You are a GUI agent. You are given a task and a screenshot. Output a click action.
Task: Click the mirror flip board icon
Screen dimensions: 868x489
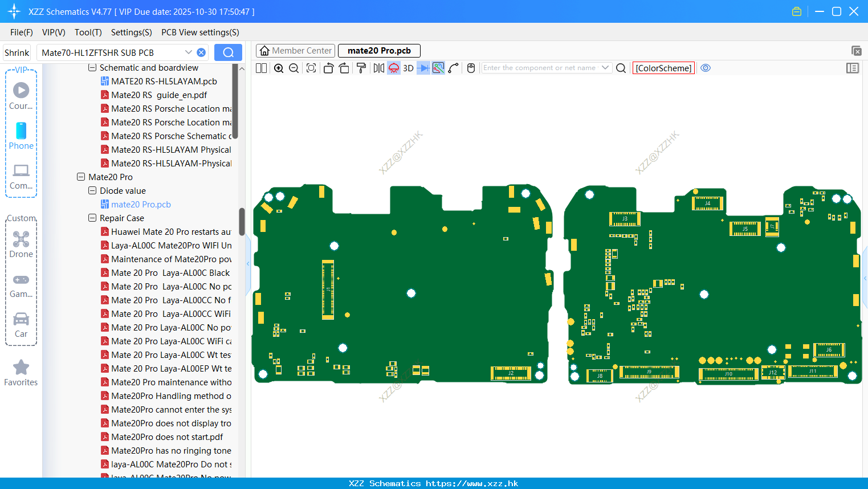pyautogui.click(x=378, y=68)
